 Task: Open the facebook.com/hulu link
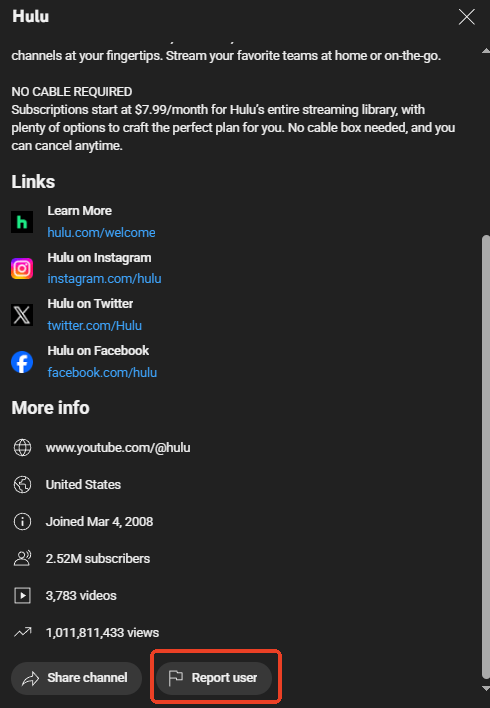pos(102,373)
